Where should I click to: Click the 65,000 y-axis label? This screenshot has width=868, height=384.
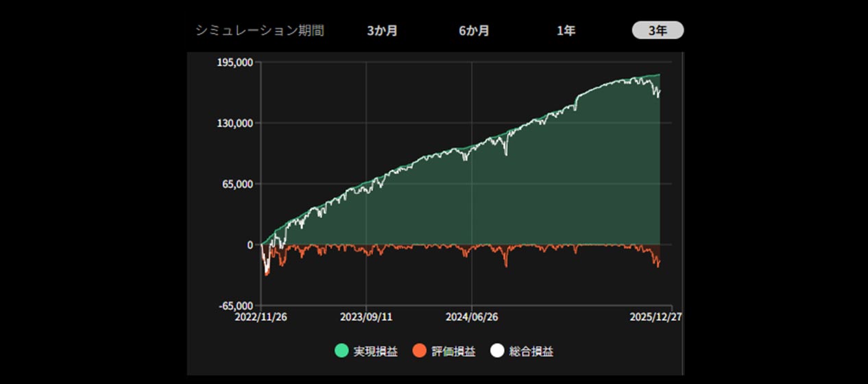238,184
